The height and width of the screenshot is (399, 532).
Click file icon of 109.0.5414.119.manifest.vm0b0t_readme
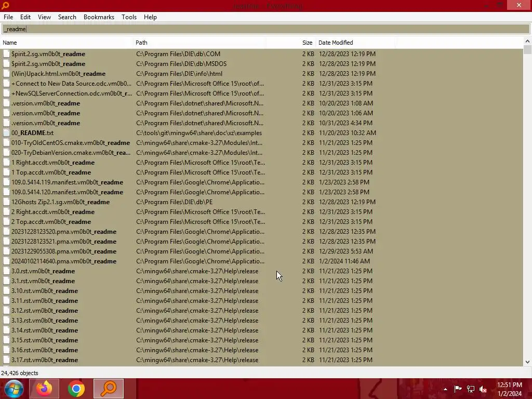coord(6,182)
